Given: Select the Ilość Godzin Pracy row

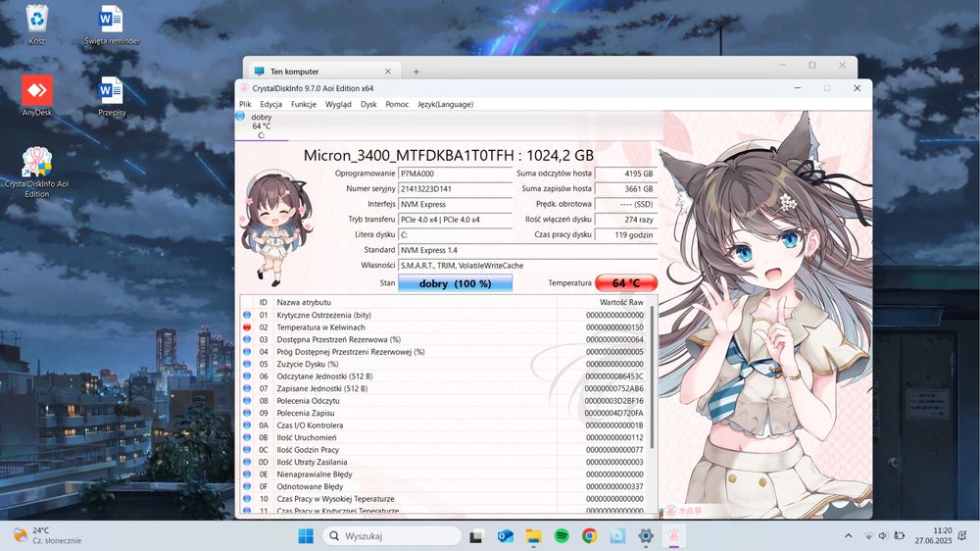Looking at the screenshot, I should [445, 450].
